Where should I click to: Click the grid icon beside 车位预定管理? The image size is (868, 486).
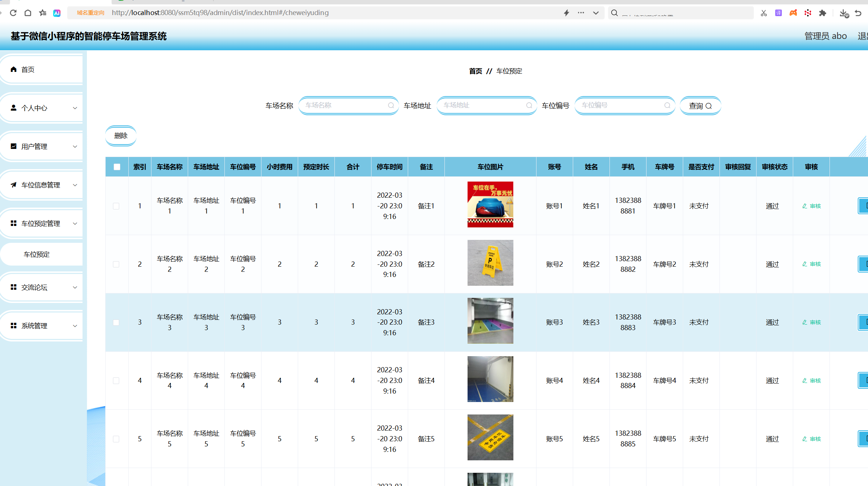14,223
